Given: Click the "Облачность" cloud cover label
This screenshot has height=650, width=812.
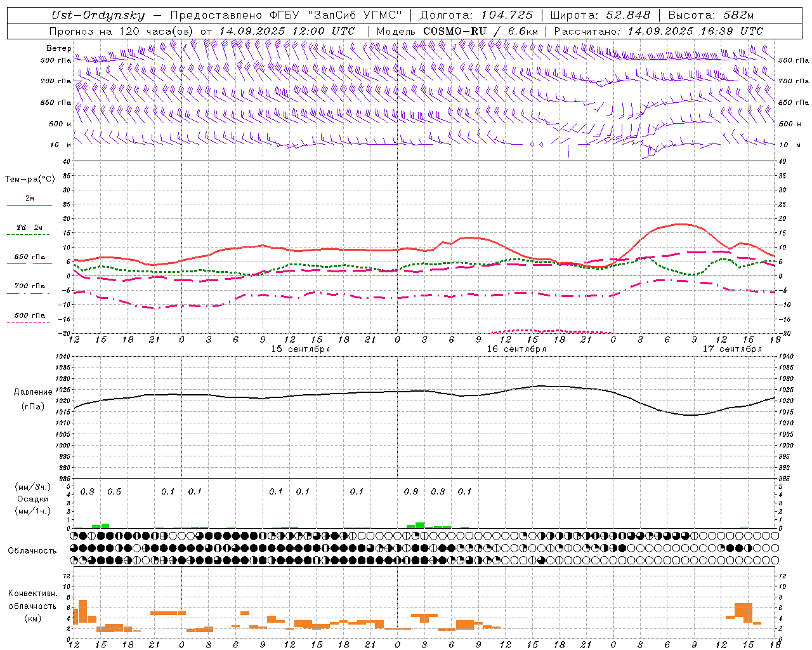Looking at the screenshot, I should pyautogui.click(x=32, y=551).
